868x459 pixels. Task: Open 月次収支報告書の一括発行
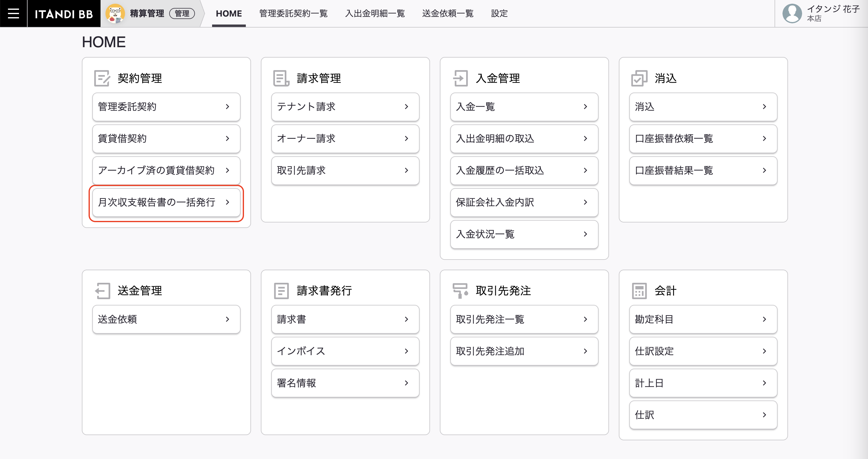(166, 202)
